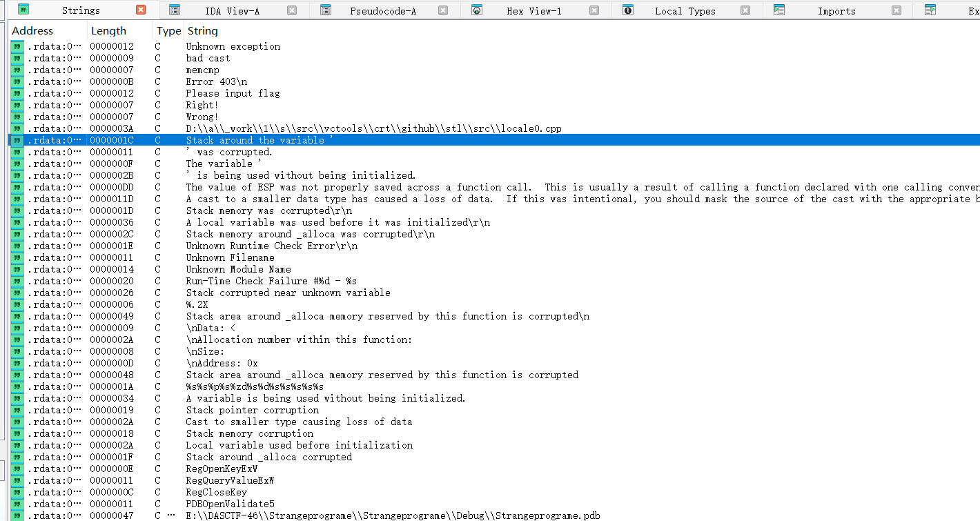Click string icon for 'RegOpenKeyExW' row

click(x=17, y=469)
